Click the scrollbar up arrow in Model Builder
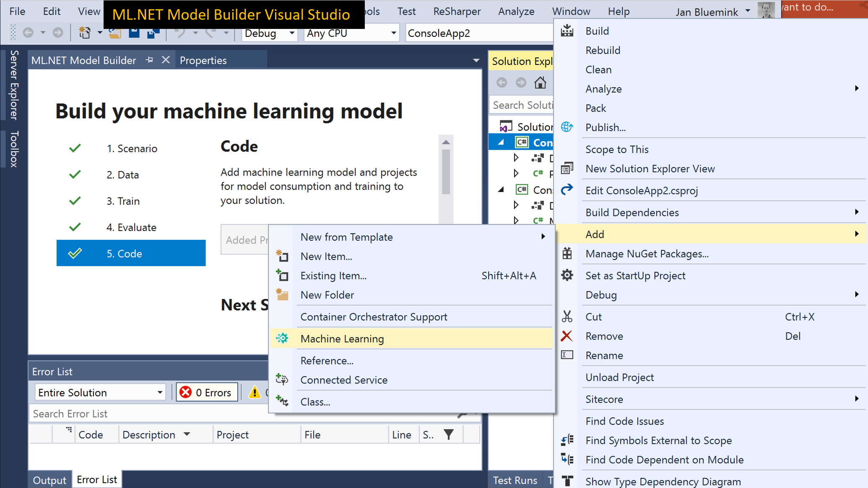This screenshot has width=868, height=488. pyautogui.click(x=446, y=142)
